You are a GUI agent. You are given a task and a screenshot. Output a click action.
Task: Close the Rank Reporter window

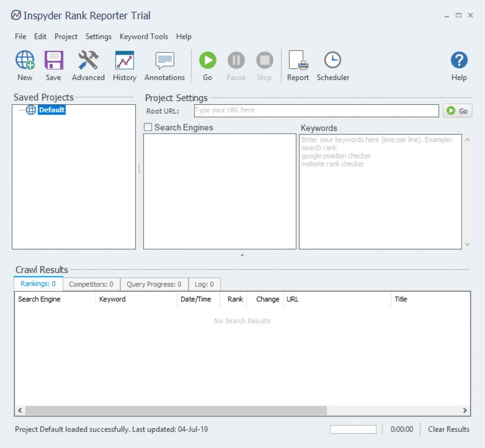[x=470, y=15]
